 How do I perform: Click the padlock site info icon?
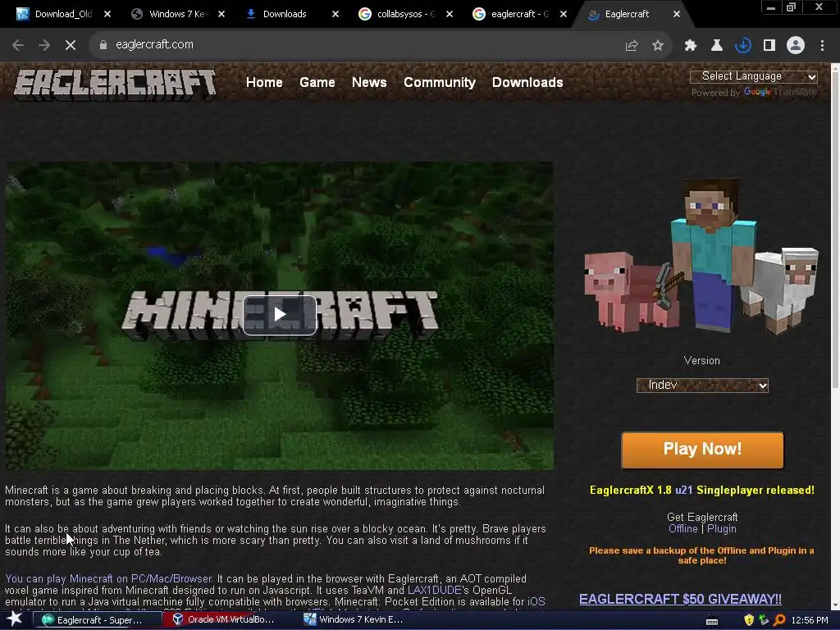click(103, 45)
